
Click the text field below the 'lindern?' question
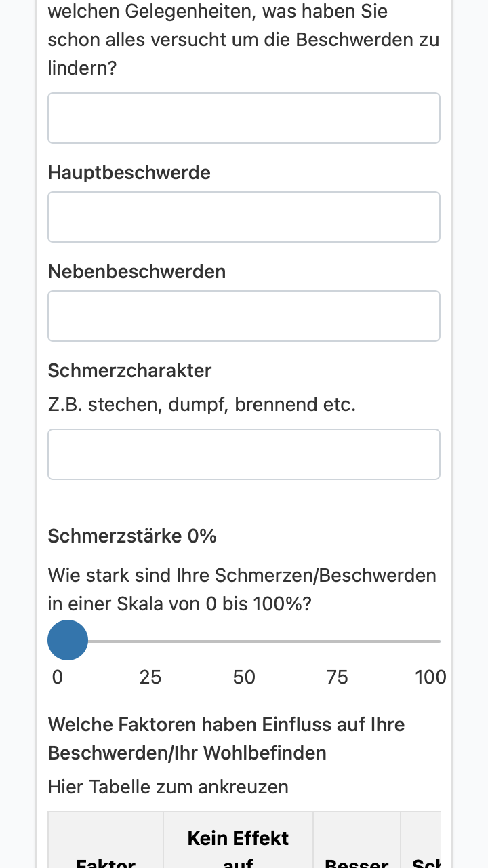click(x=244, y=118)
